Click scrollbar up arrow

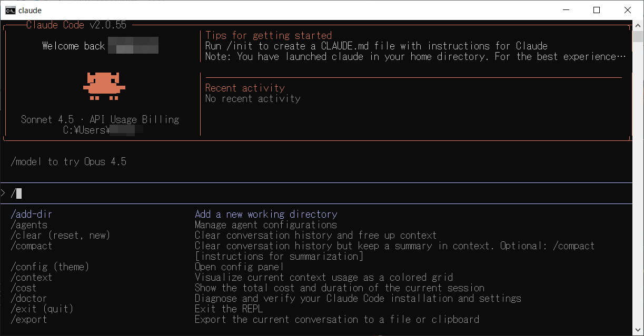click(x=638, y=25)
